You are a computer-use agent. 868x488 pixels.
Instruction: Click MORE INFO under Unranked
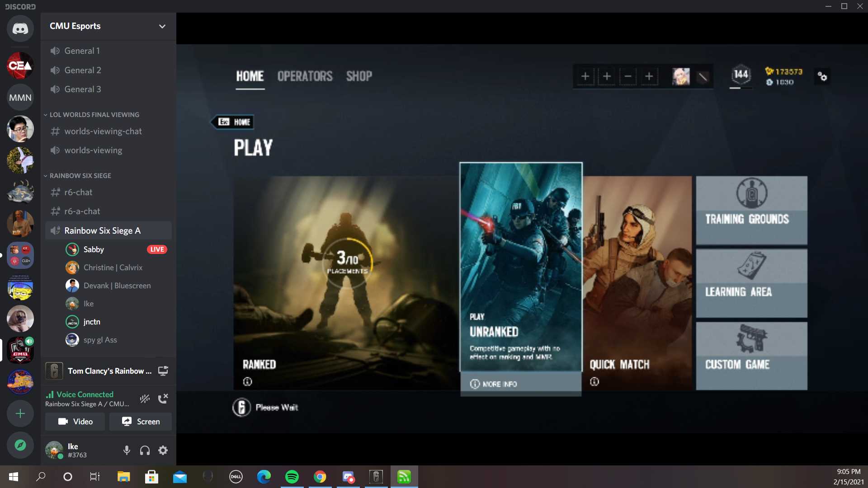521,384
